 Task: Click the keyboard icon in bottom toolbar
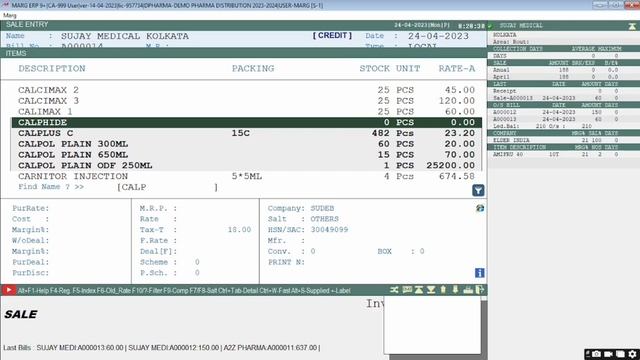click(x=407, y=290)
